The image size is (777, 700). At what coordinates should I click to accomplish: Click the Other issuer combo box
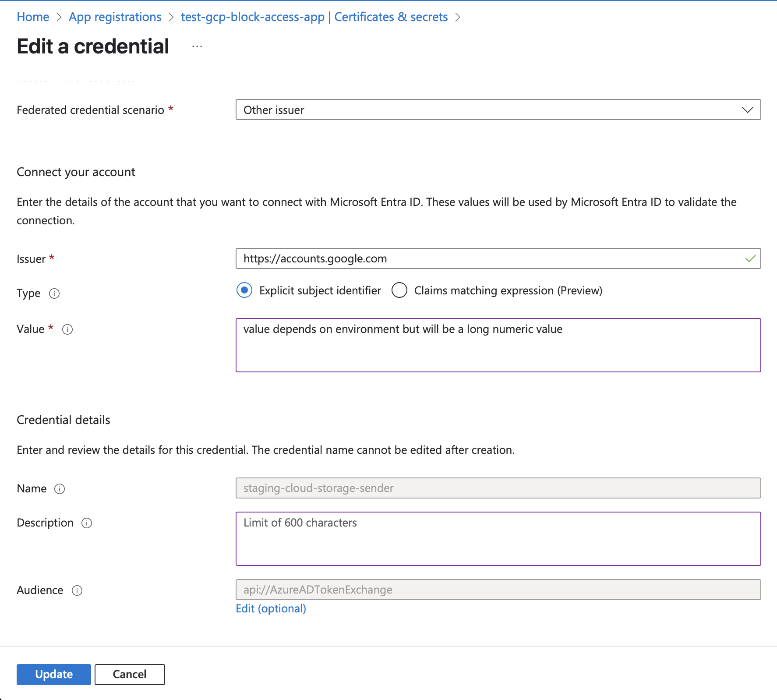[482, 110]
